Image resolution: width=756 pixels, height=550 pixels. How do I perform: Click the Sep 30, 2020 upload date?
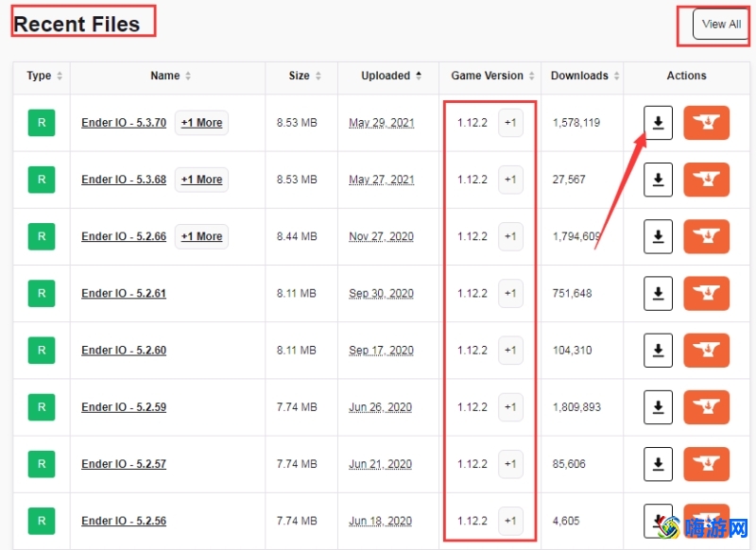click(382, 294)
